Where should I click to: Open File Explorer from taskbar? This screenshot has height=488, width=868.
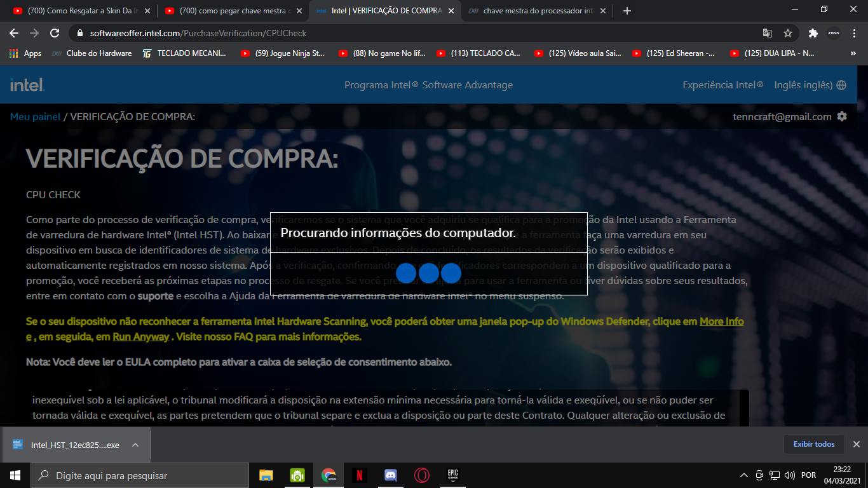pos(266,475)
